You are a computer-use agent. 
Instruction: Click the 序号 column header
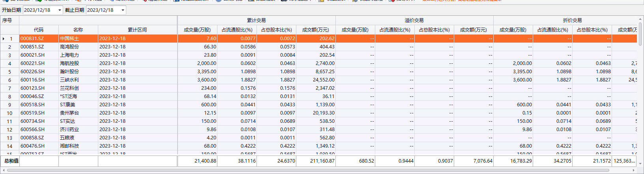[x=7, y=20]
